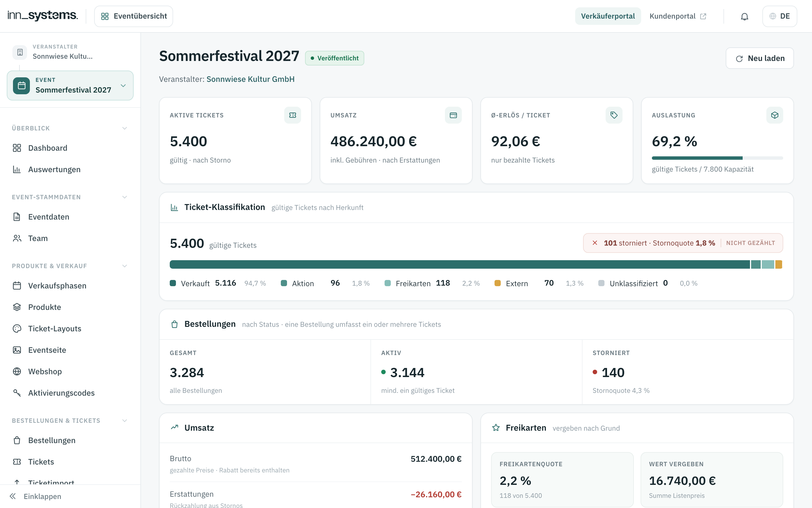Screen dimensions: 812x508
Task: Open Webshop in the sidebar
Action: (70, 371)
